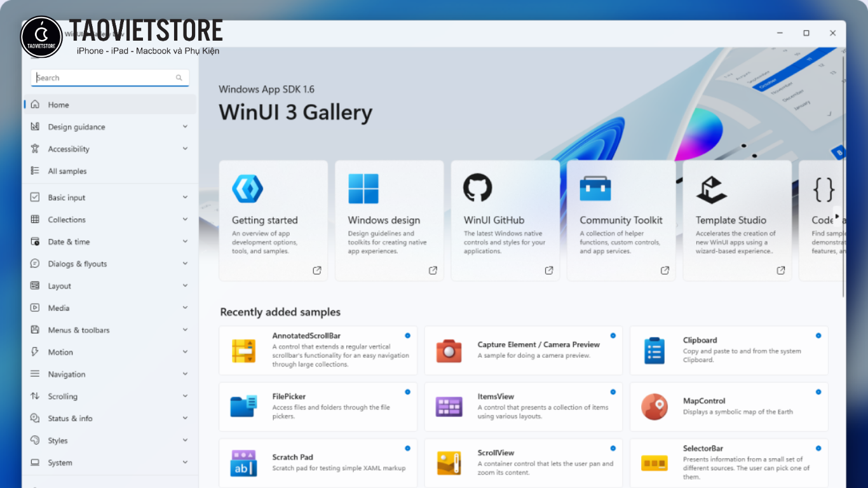Select Home in the navigation pane
Viewport: 868px width, 488px height.
point(110,104)
